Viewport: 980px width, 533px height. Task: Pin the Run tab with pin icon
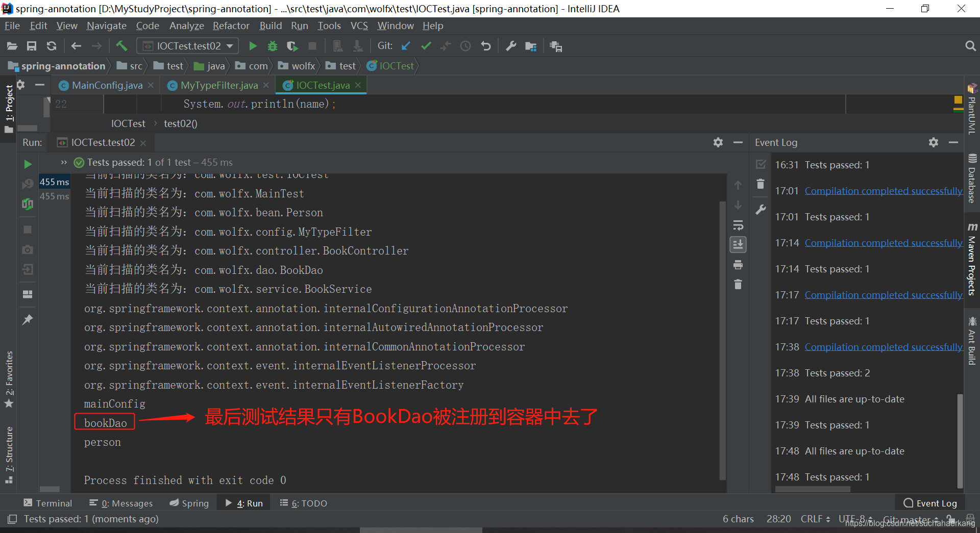[28, 320]
